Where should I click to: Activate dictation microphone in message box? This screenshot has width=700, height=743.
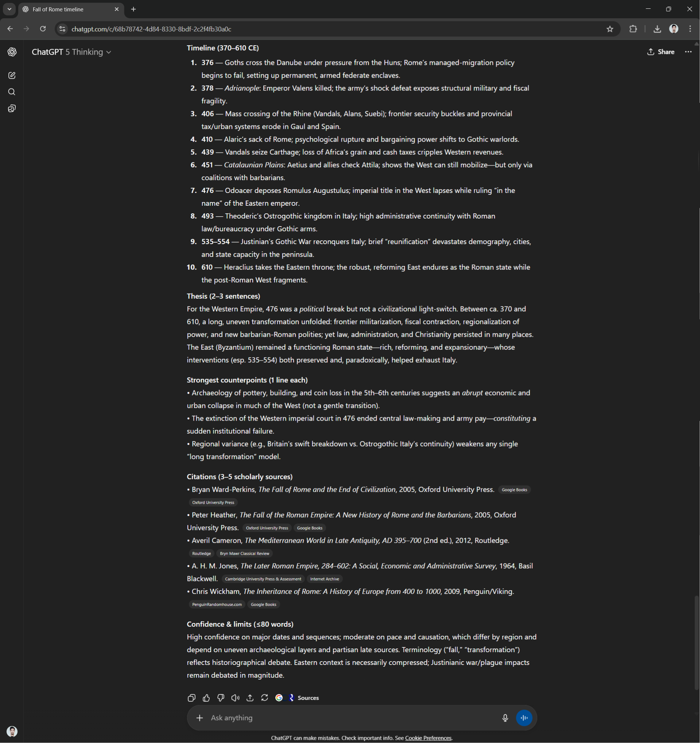click(505, 717)
